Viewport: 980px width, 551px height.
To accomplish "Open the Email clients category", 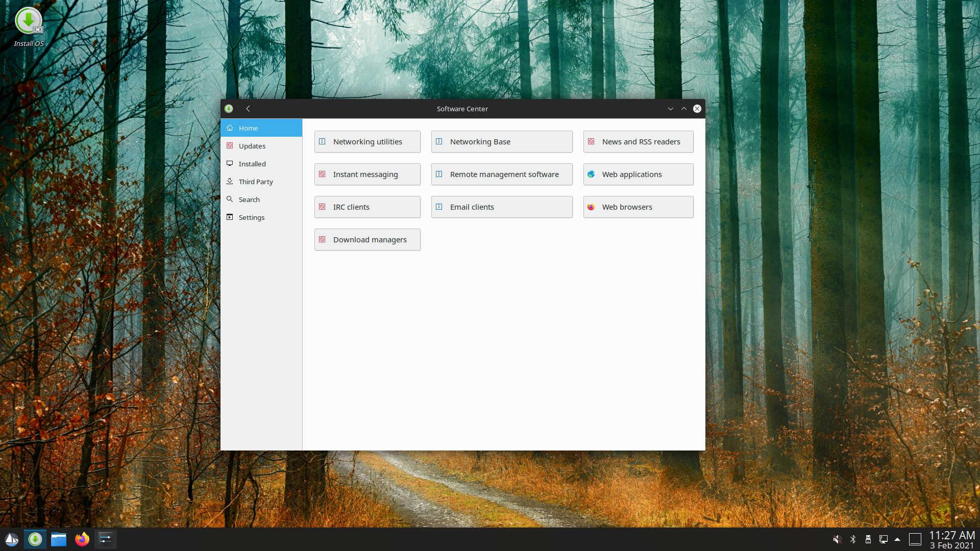I will tap(502, 207).
